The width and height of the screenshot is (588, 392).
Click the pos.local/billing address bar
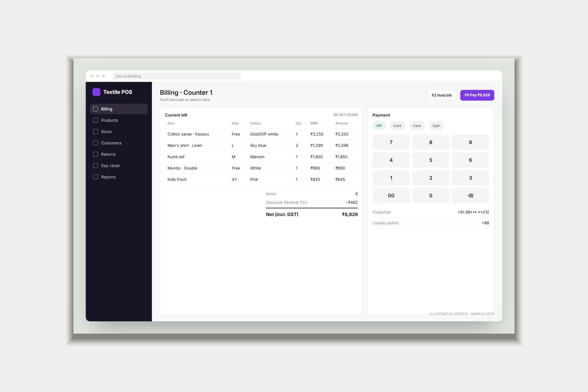click(177, 76)
